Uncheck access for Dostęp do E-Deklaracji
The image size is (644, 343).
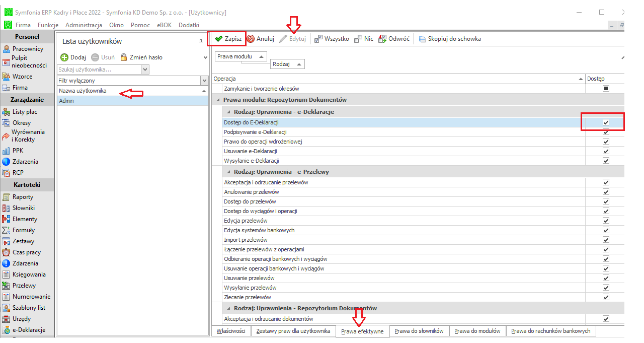click(x=606, y=122)
